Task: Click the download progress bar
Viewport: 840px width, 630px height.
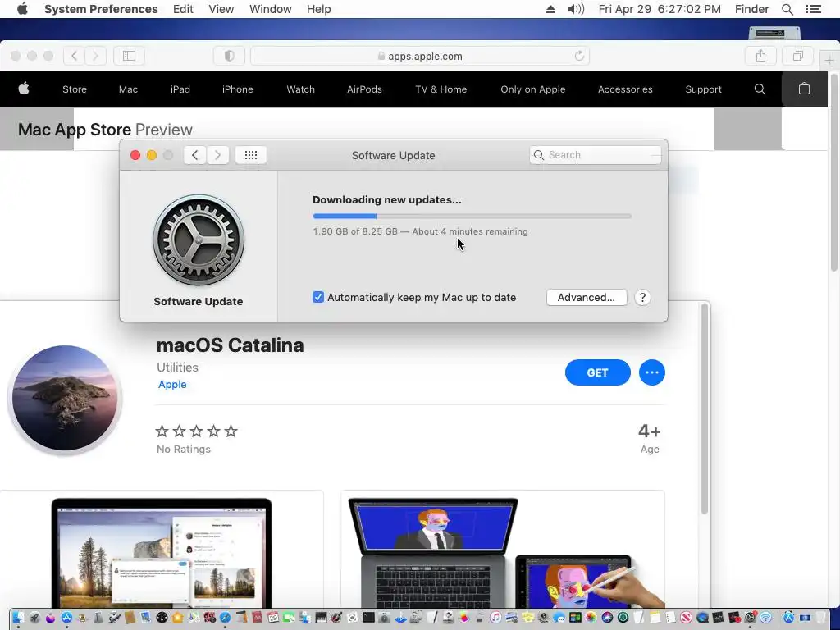Action: [472, 216]
